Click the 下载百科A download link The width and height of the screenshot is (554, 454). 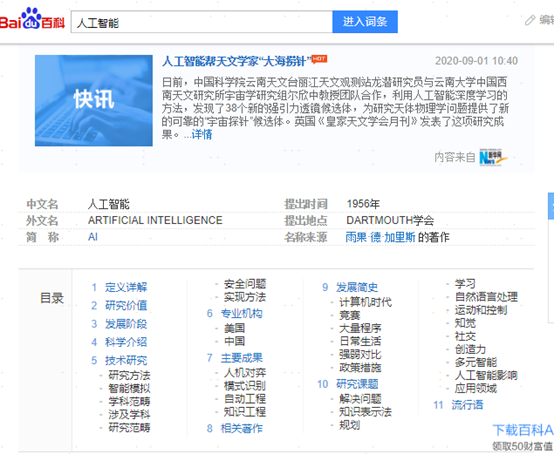pos(523,430)
